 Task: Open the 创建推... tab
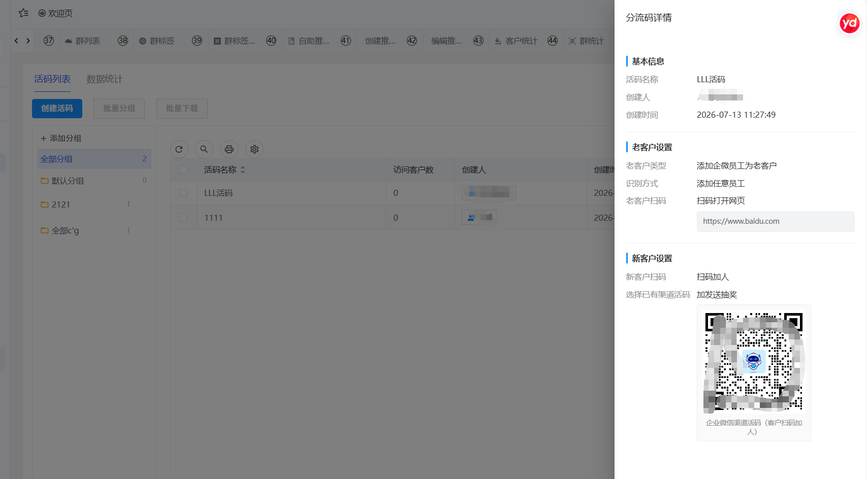click(380, 41)
